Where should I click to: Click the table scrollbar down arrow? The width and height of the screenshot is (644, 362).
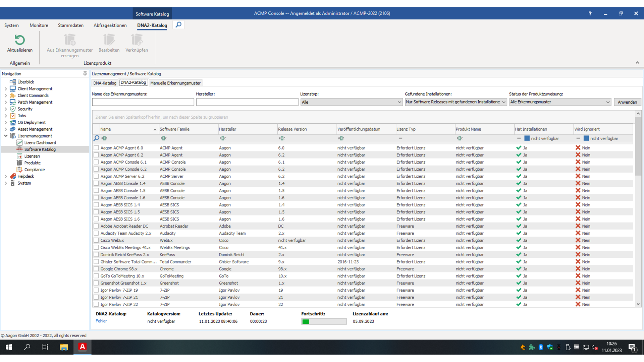(638, 304)
